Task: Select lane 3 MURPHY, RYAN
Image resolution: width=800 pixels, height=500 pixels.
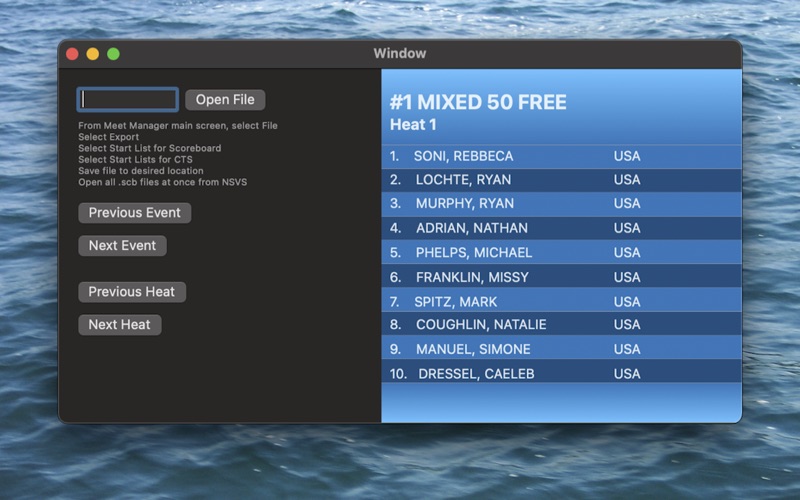Action: [561, 204]
